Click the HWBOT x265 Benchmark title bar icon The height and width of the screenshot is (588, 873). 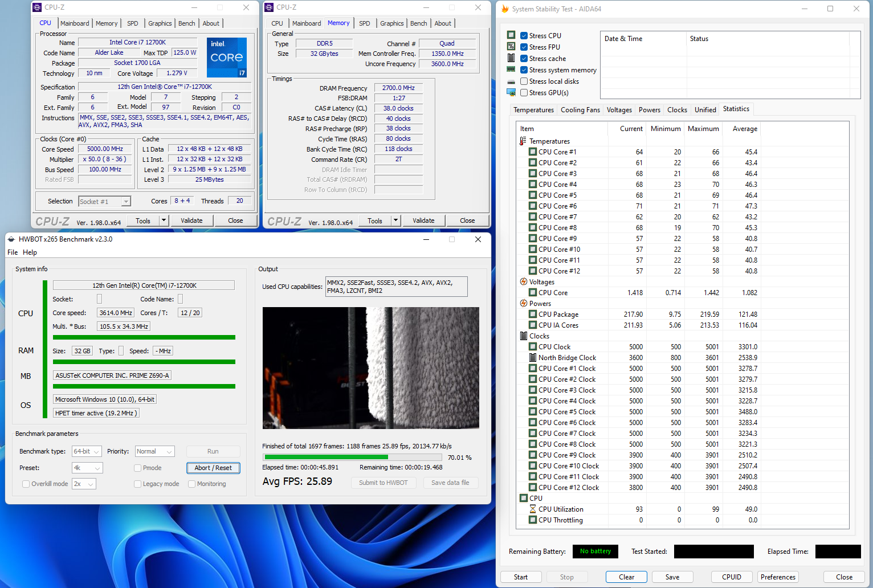coord(11,239)
